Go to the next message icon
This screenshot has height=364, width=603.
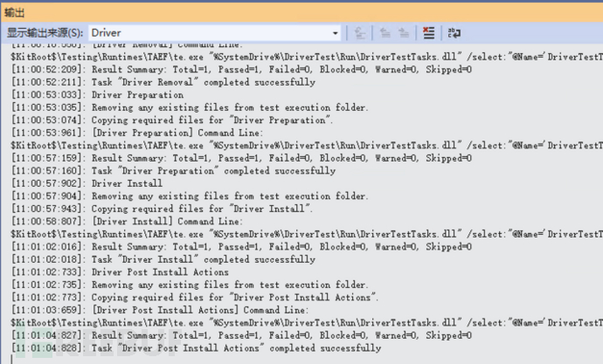[x=404, y=33]
